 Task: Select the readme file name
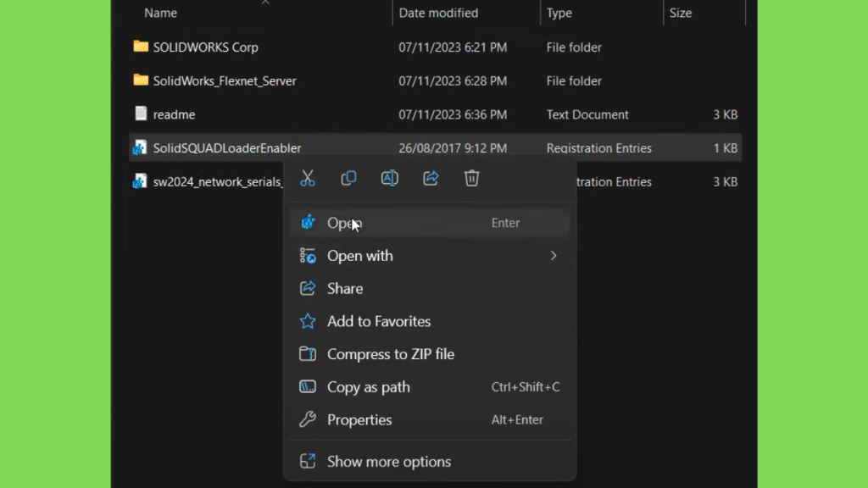point(174,114)
